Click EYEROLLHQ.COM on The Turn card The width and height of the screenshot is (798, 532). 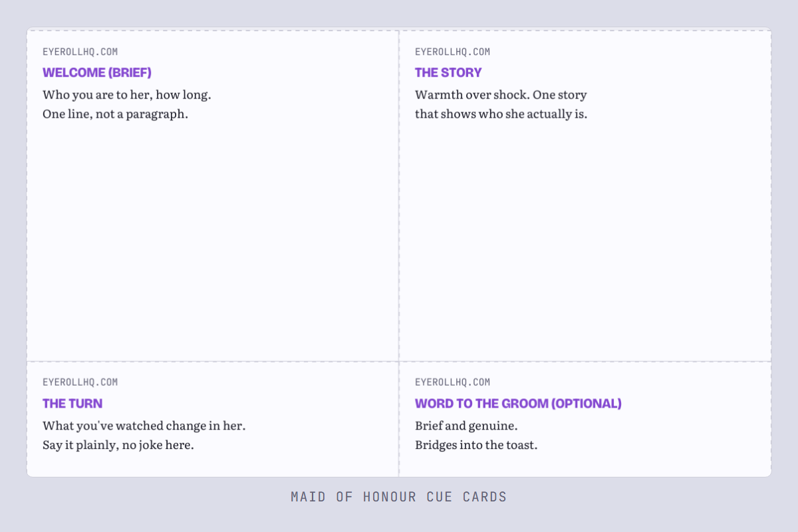click(80, 382)
